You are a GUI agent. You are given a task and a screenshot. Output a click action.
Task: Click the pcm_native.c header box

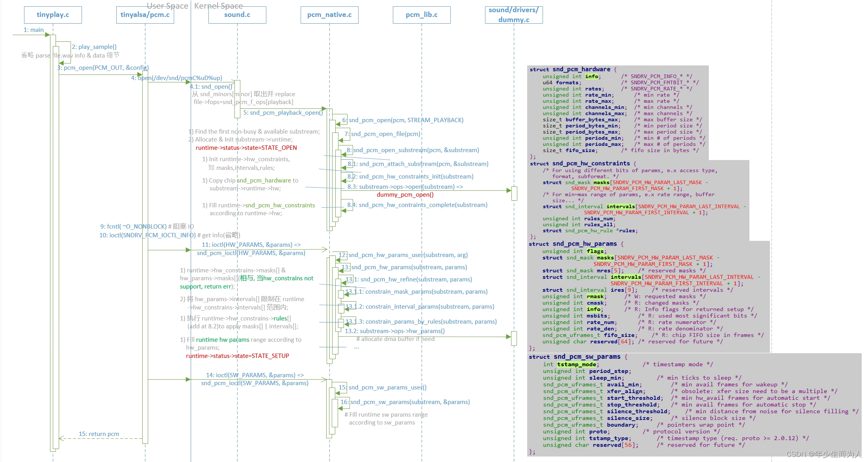(x=329, y=15)
